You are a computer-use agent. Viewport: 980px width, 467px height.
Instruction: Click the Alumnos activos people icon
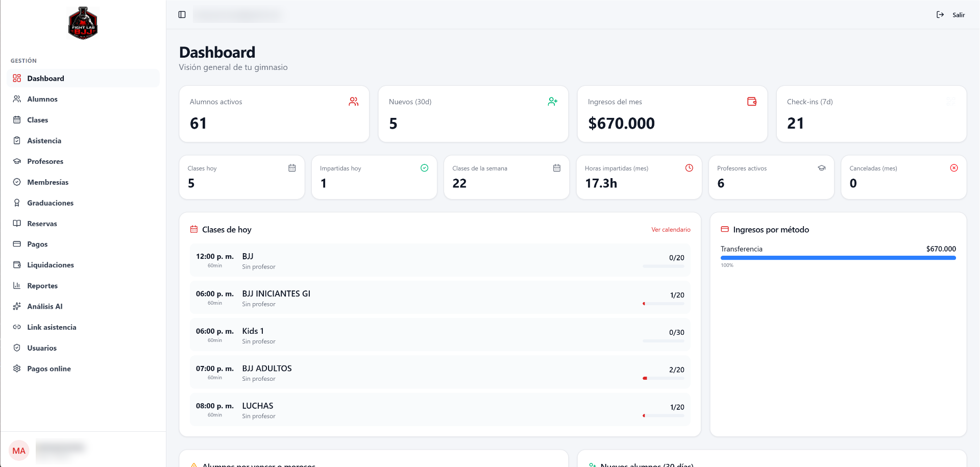[x=354, y=102]
